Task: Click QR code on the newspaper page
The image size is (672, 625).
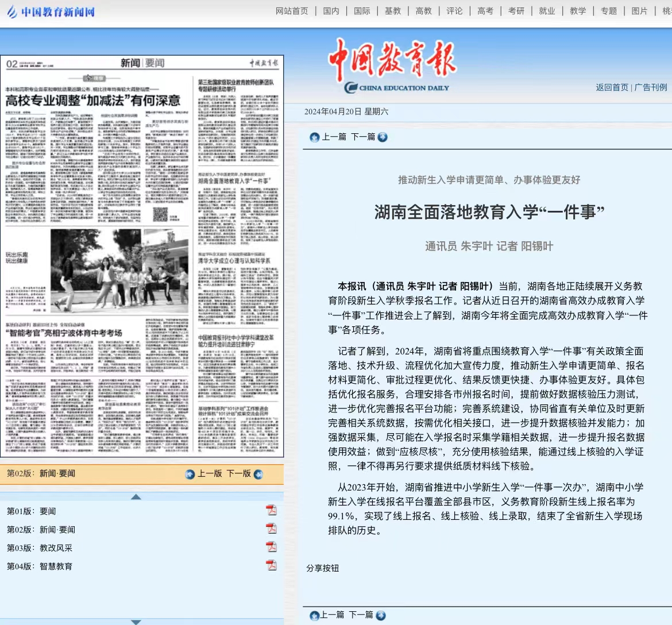Action: (160, 214)
